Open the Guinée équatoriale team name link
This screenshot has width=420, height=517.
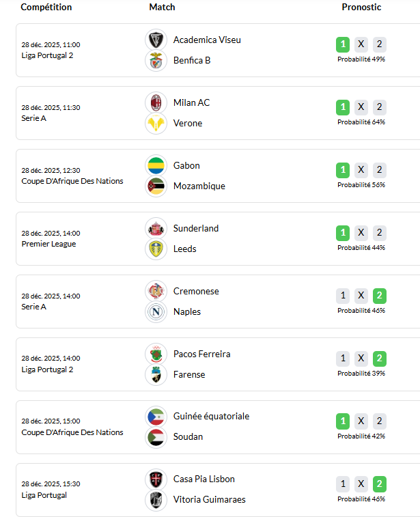[x=211, y=416]
